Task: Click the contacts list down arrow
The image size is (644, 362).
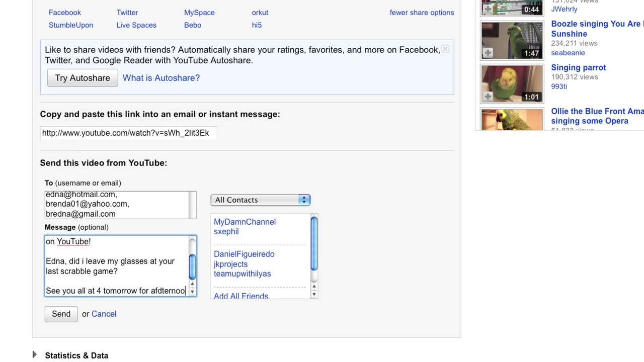Action: pyautogui.click(x=314, y=295)
